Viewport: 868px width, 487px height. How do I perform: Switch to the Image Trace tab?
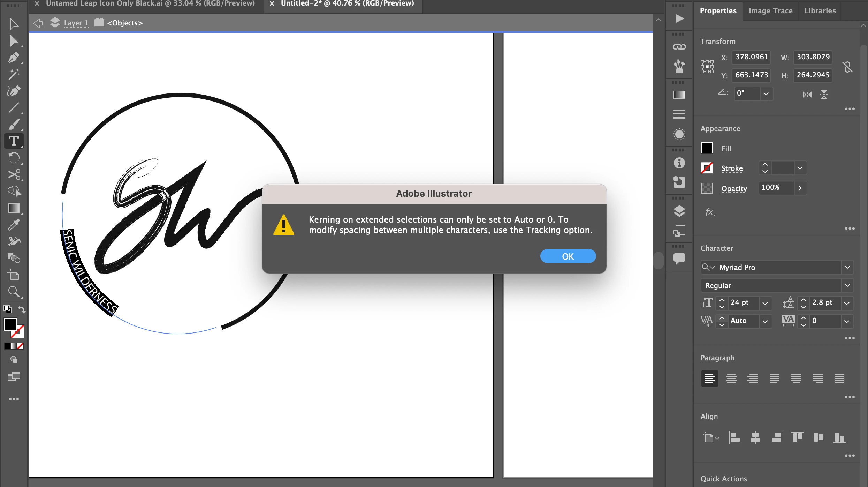(x=770, y=11)
